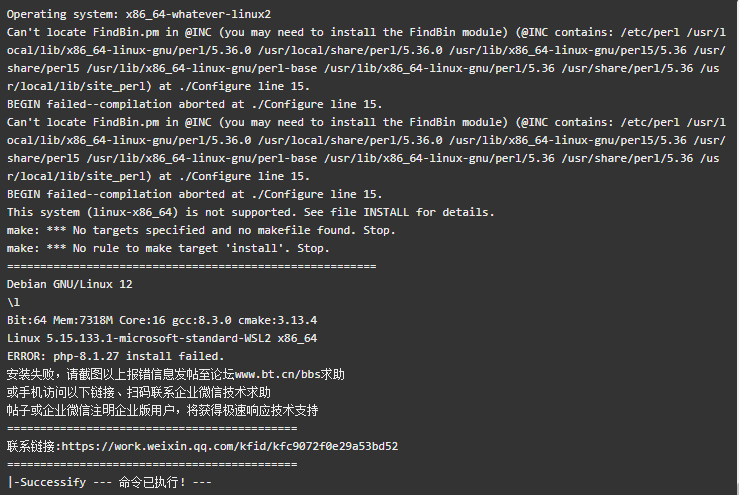
Task: Click the '或手机访问以下链接' instruction line
Action: pyautogui.click(x=139, y=392)
